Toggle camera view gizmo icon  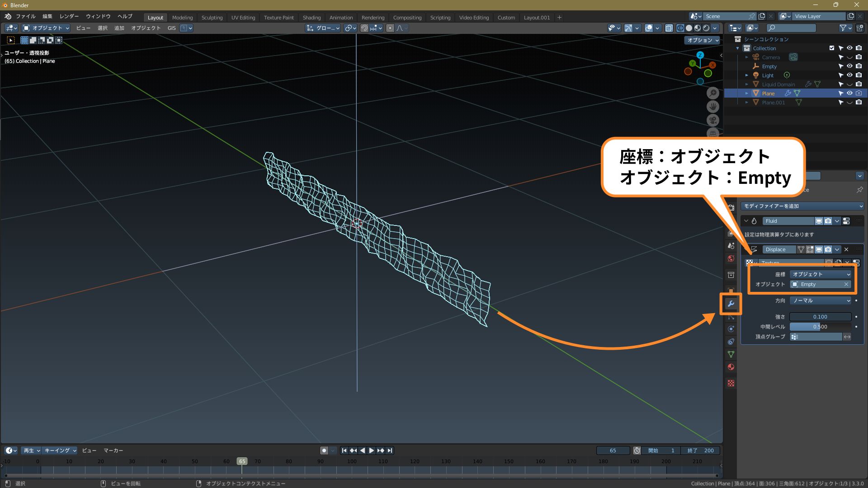pos(713,120)
